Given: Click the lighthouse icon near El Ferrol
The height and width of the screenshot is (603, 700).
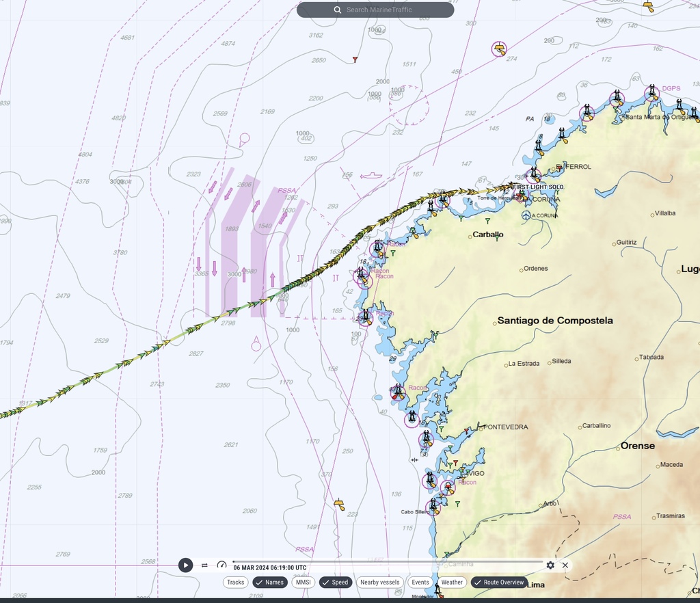Looking at the screenshot, I should click(x=533, y=174).
